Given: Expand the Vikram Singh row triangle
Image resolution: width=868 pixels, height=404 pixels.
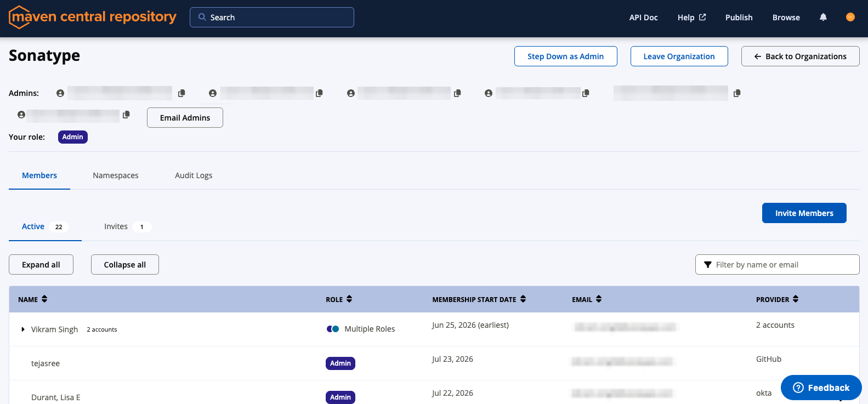Looking at the screenshot, I should (23, 329).
